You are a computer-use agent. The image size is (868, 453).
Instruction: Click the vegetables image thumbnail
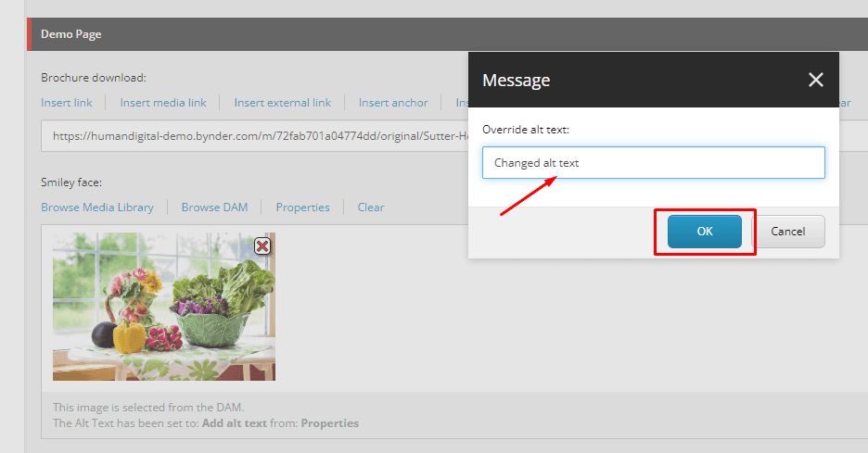[x=164, y=307]
